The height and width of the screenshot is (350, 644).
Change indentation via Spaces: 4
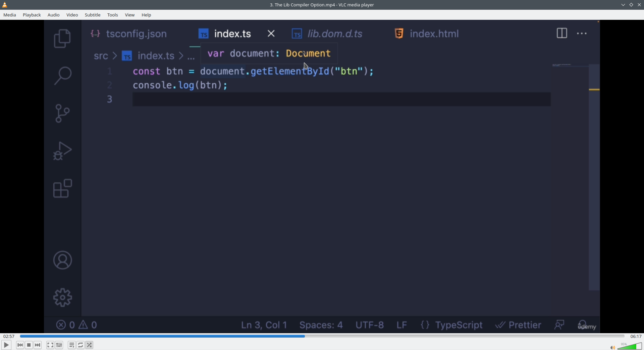(x=321, y=325)
